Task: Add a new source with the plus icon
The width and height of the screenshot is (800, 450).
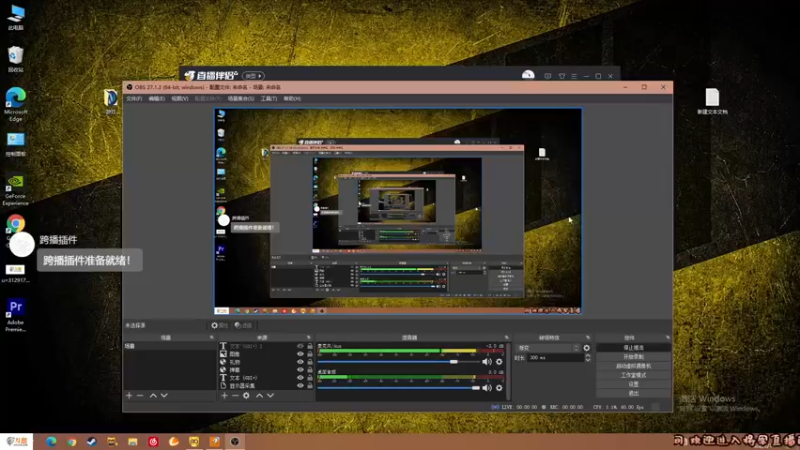Action: coord(224,395)
